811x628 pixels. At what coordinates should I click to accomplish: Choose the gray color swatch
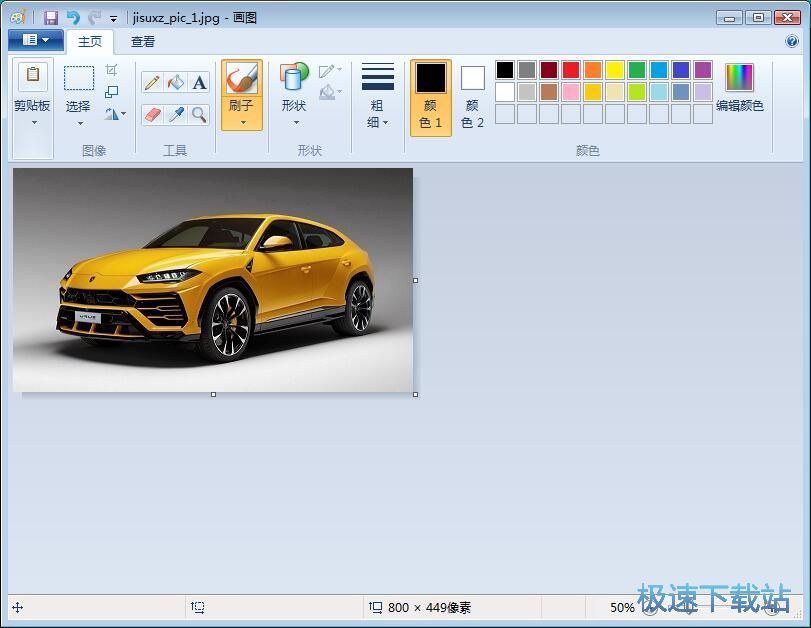pos(527,70)
